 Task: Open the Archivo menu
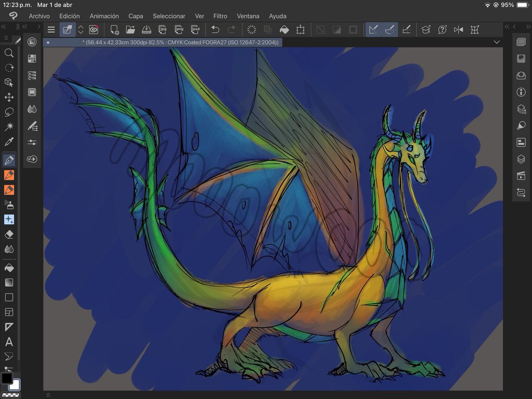39,16
